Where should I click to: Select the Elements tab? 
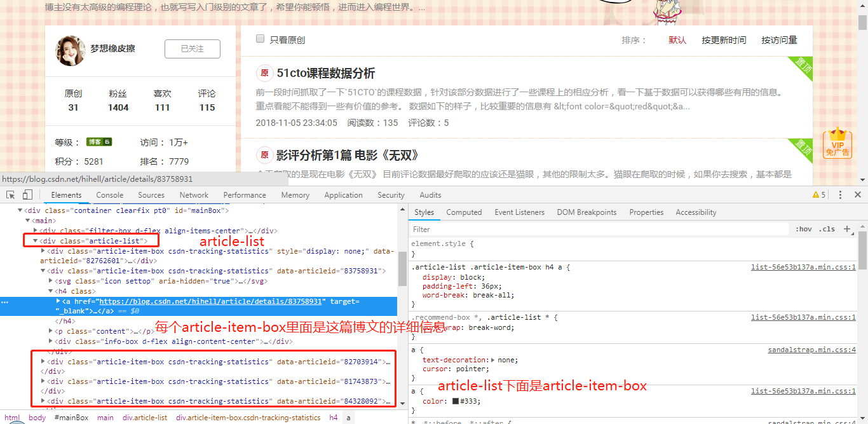click(x=66, y=195)
